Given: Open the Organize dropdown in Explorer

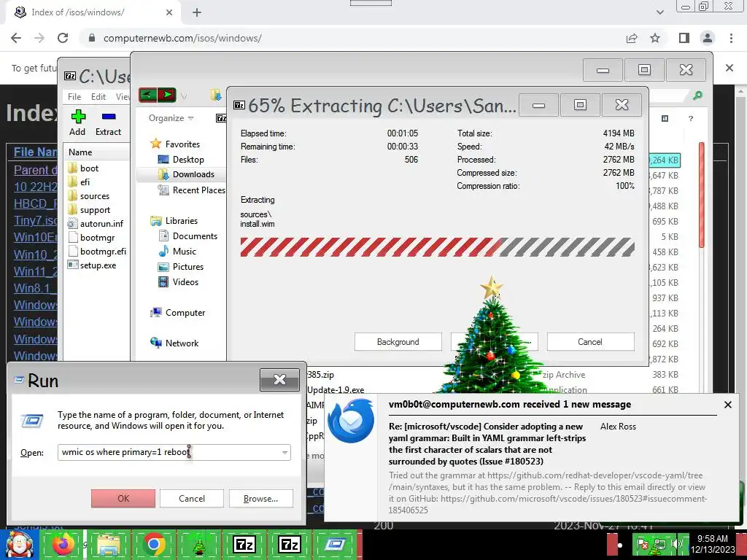Looking at the screenshot, I should (171, 118).
